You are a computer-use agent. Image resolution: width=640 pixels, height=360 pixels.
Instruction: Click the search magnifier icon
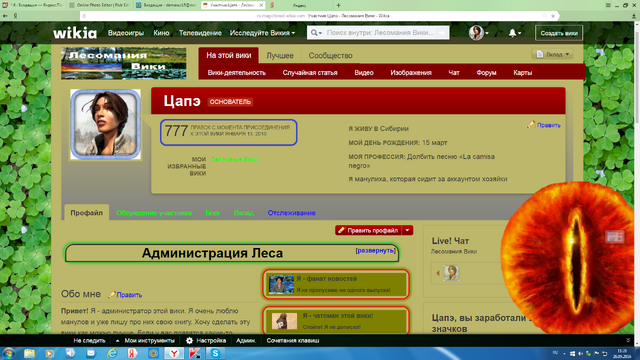pos(313,33)
